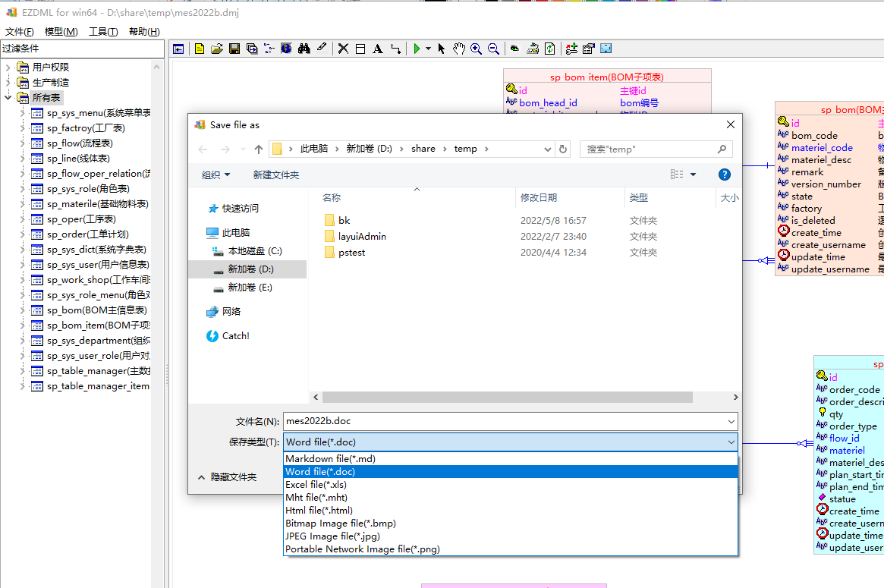The image size is (884, 588).
Task: Click the globe toolbar icon
Action: point(286,49)
